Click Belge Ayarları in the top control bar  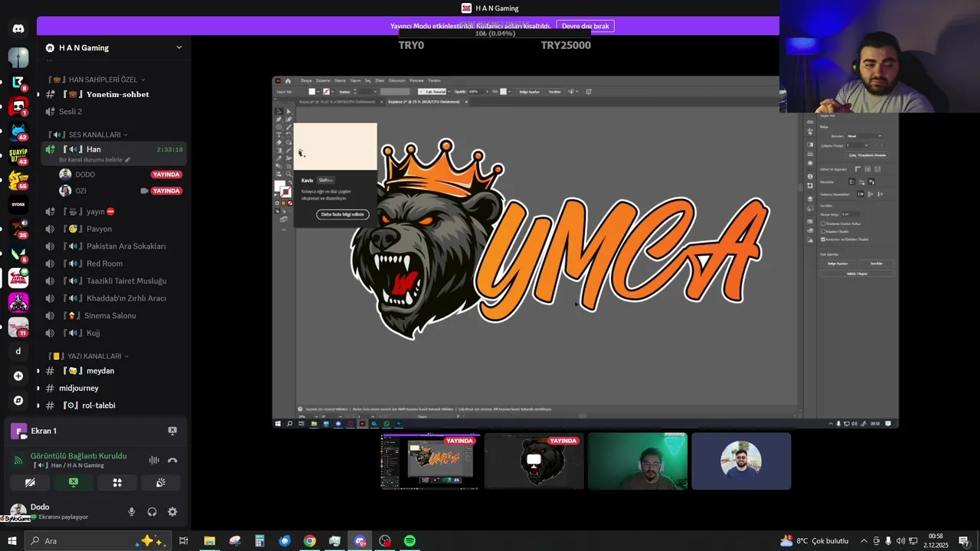(x=530, y=92)
